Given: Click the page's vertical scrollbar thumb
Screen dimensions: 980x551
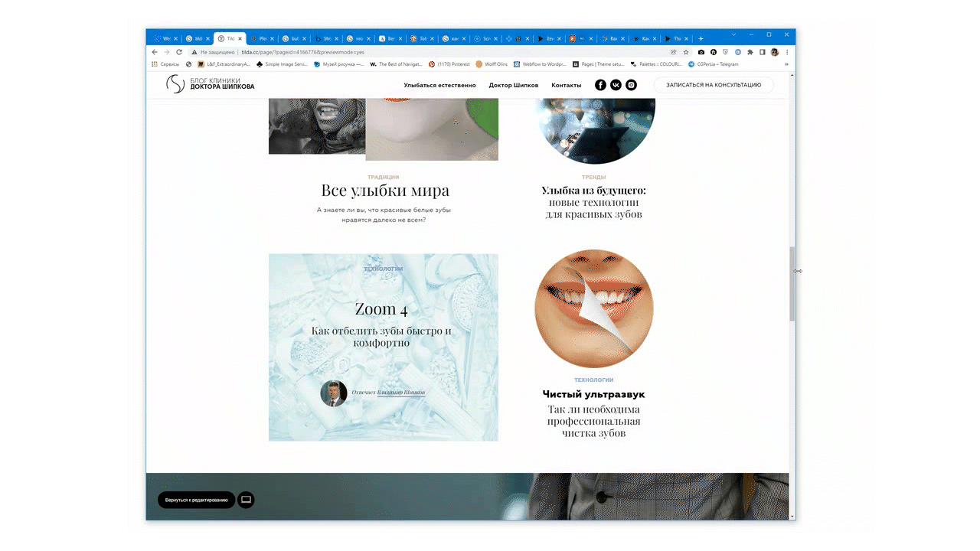Looking at the screenshot, I should [792, 284].
